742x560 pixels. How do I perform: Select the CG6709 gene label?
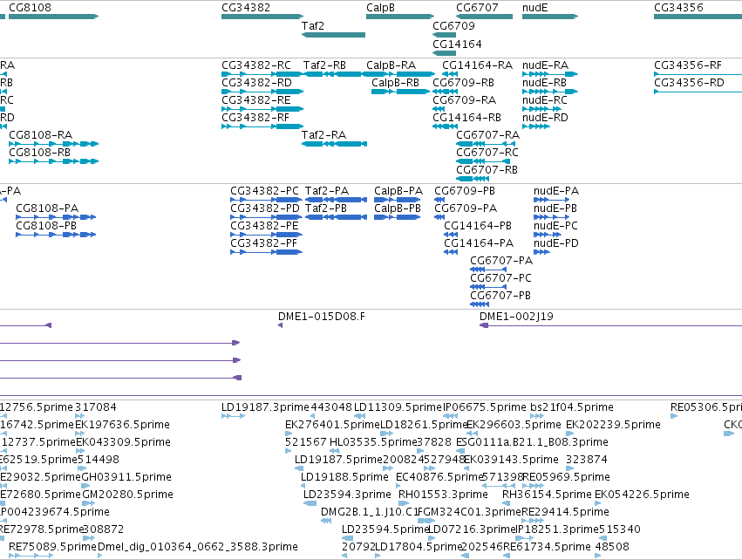[x=453, y=26]
